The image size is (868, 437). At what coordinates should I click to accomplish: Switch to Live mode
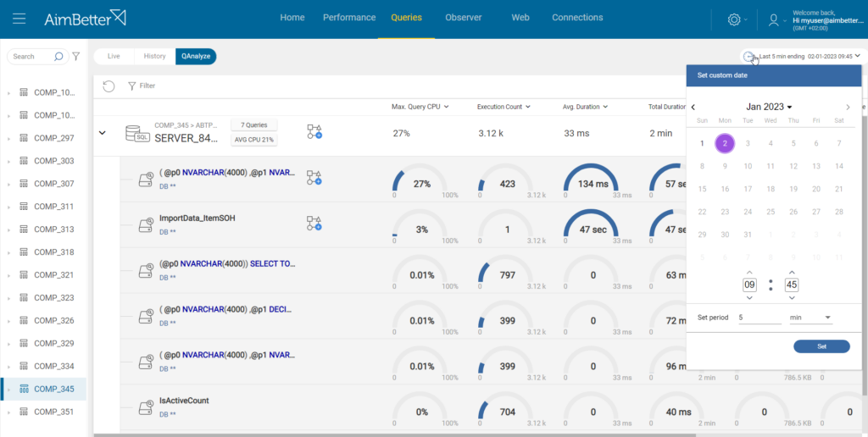pos(114,57)
